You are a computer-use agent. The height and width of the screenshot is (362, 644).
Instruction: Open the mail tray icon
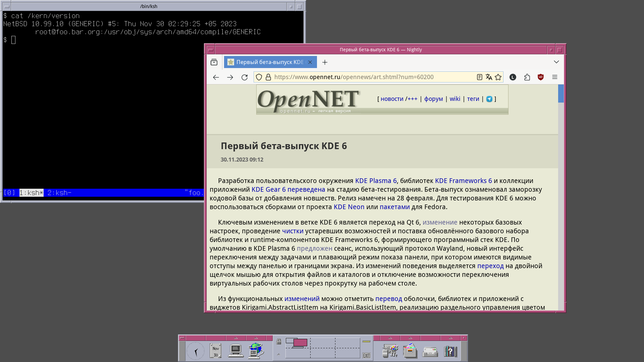point(430,352)
